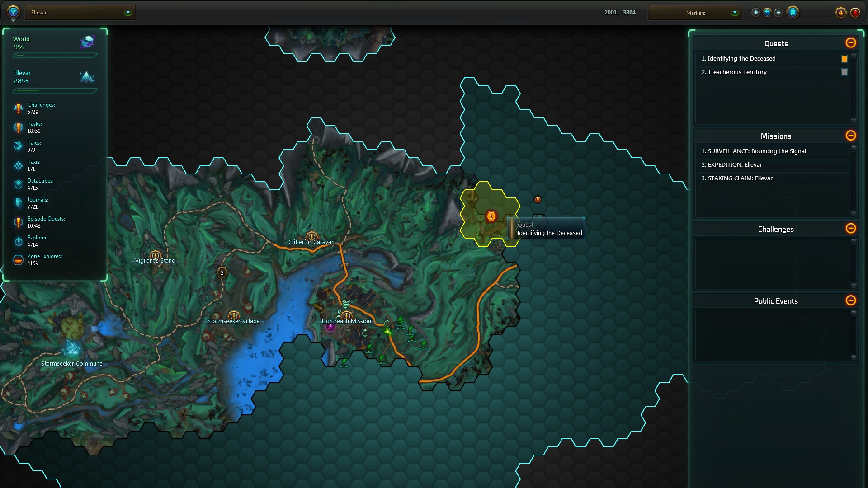
Task: Click the Quests panel scrollbar
Action: [x=854, y=88]
